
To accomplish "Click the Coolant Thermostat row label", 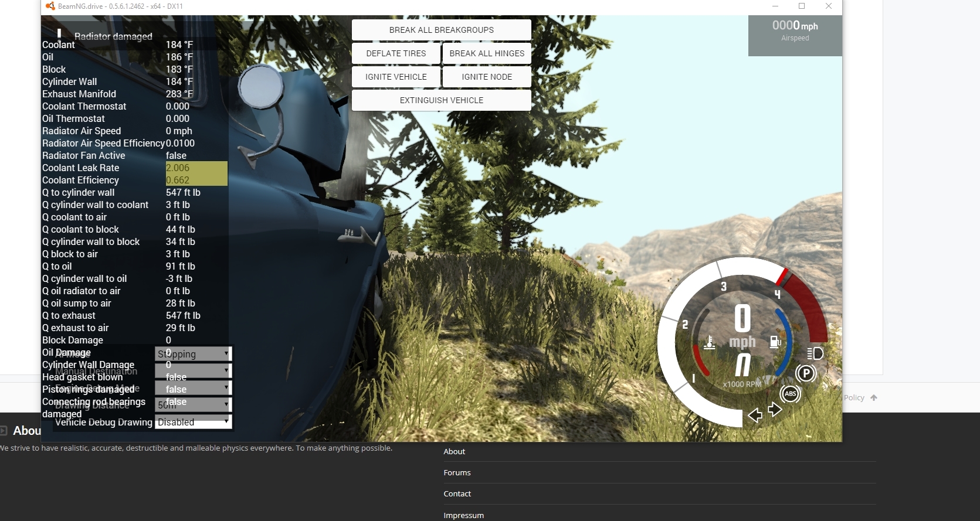I will click(84, 106).
